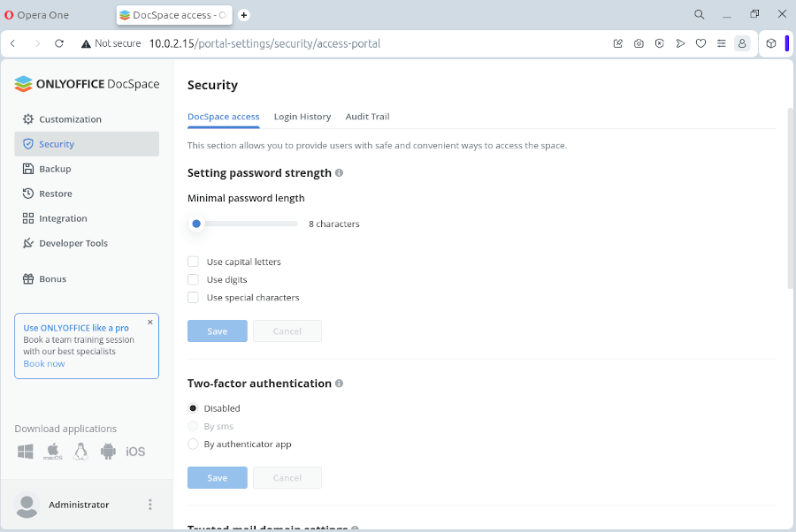Select By authenticator app radio button
The width and height of the screenshot is (796, 532).
[x=193, y=445]
